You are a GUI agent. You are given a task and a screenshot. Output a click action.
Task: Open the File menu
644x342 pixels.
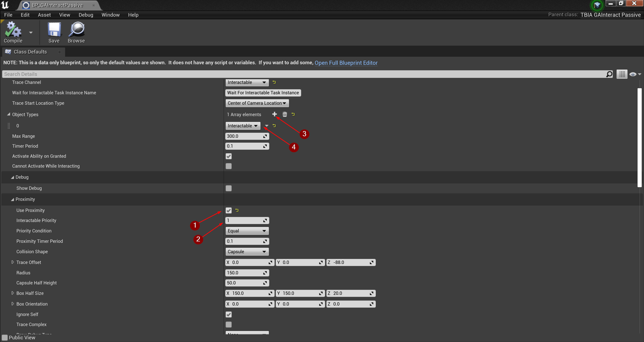click(8, 14)
